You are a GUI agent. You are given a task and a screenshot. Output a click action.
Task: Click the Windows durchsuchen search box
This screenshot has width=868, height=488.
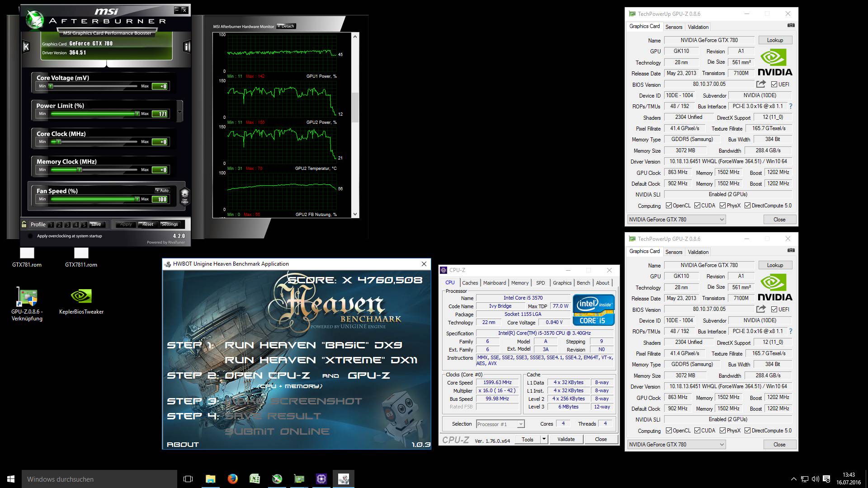click(x=99, y=479)
